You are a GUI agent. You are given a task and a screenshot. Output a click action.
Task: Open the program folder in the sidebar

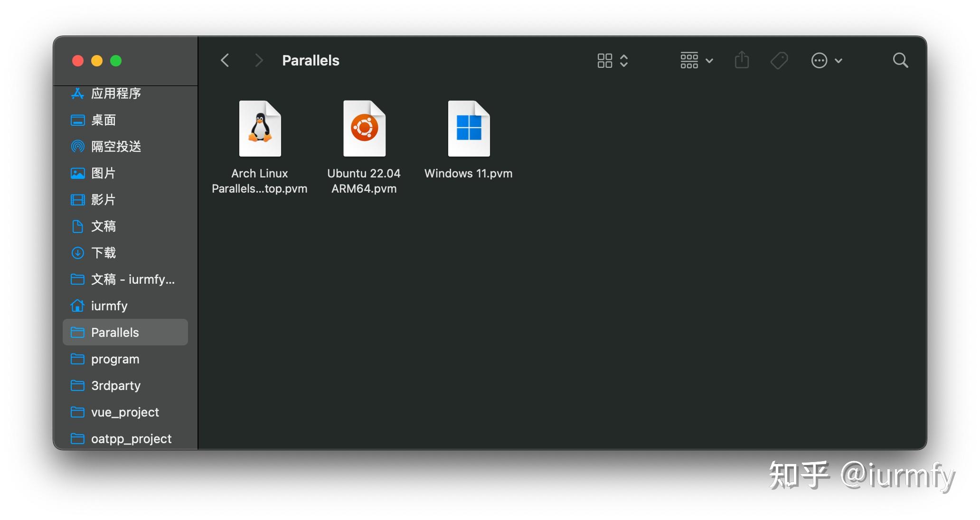point(114,359)
